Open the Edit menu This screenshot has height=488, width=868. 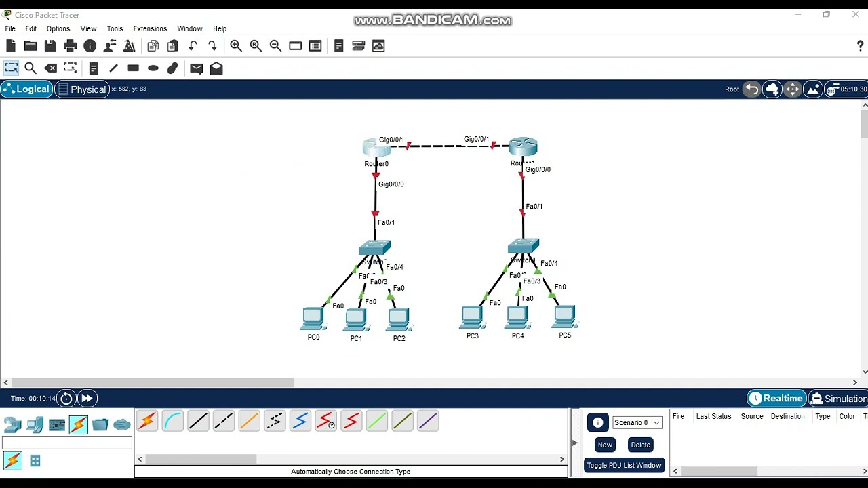(31, 29)
